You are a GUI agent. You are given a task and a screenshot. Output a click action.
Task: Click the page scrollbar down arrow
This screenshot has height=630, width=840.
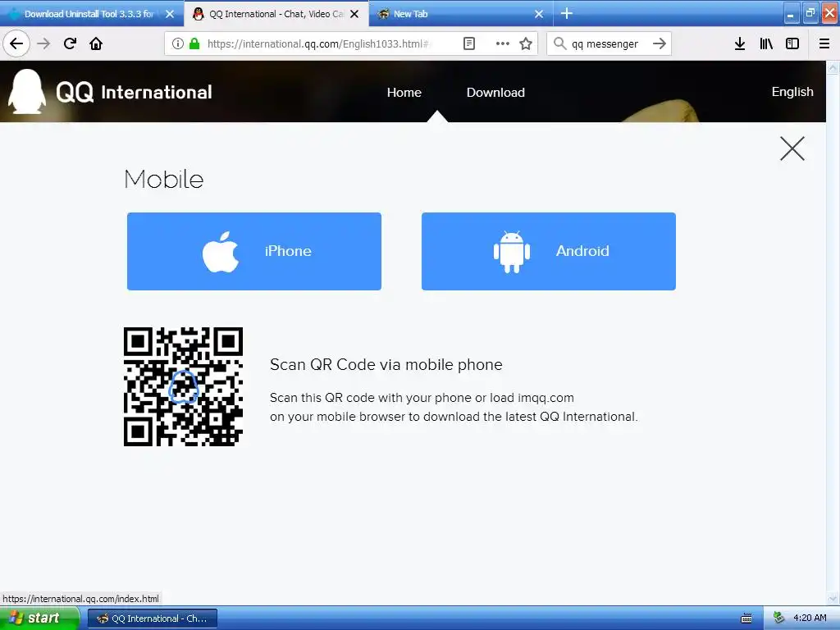click(833, 598)
